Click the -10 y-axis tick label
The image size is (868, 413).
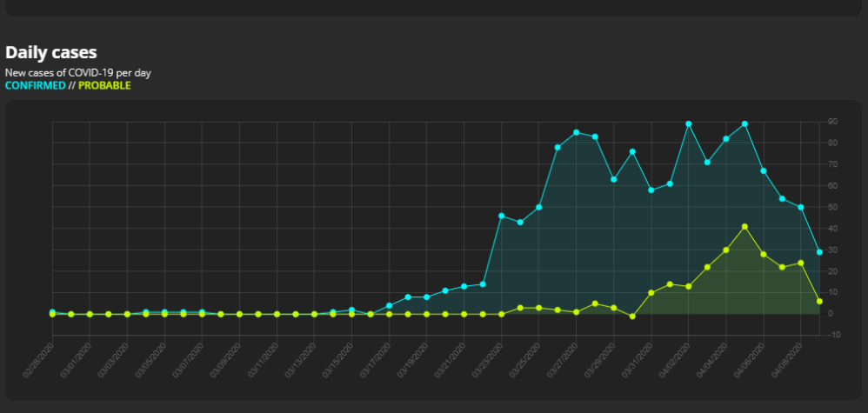tap(833, 335)
